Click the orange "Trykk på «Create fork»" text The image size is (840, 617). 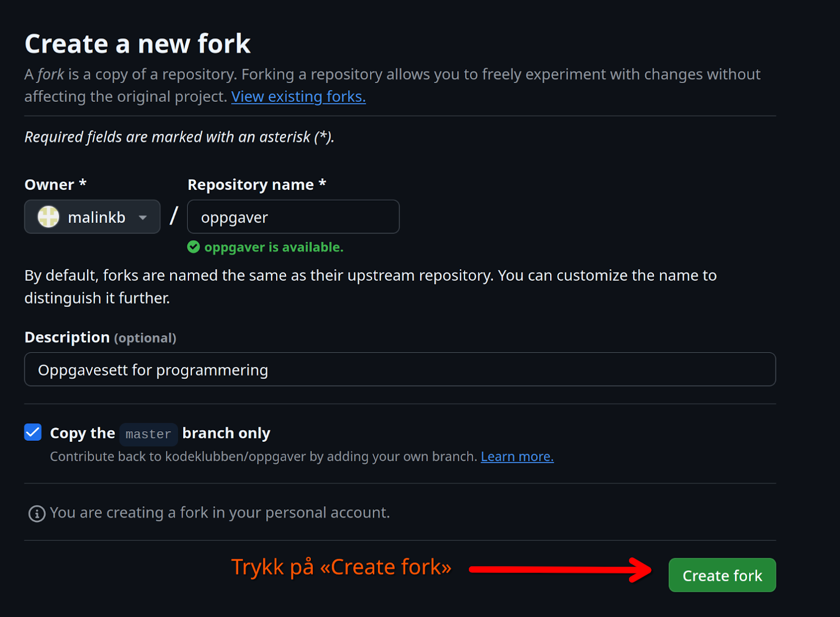[x=341, y=567]
